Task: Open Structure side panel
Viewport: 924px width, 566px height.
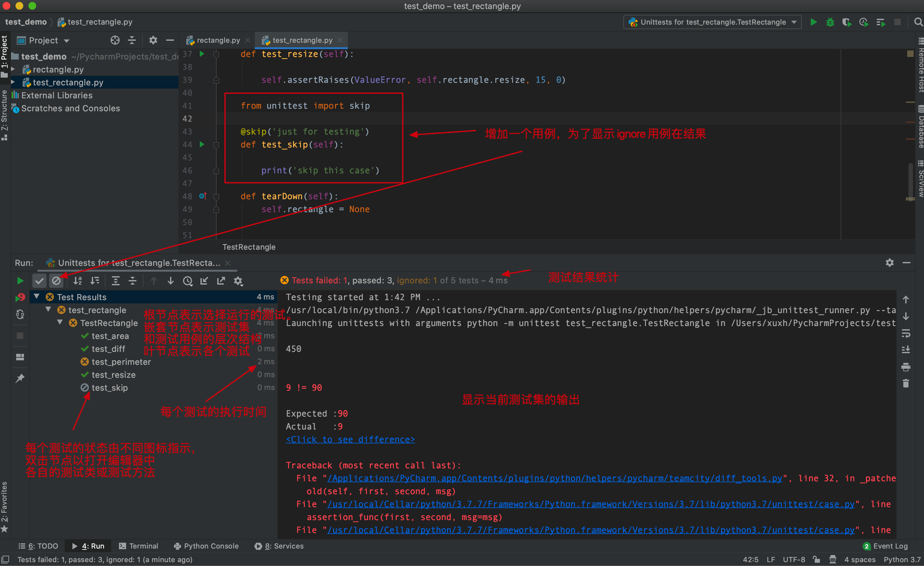Action: pyautogui.click(x=4, y=115)
